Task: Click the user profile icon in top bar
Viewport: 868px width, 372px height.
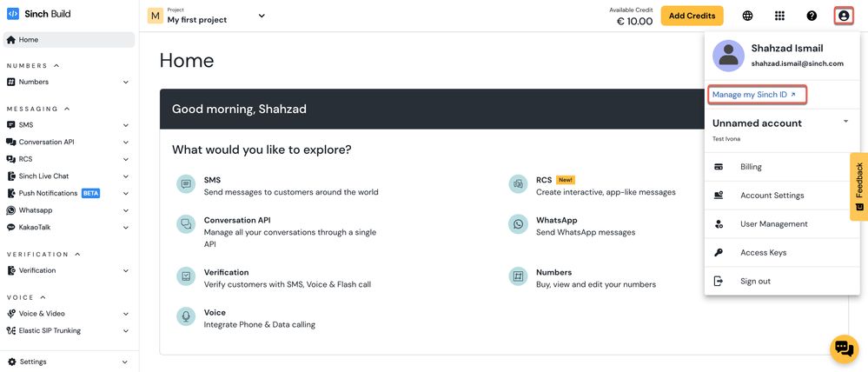Action: point(844,16)
